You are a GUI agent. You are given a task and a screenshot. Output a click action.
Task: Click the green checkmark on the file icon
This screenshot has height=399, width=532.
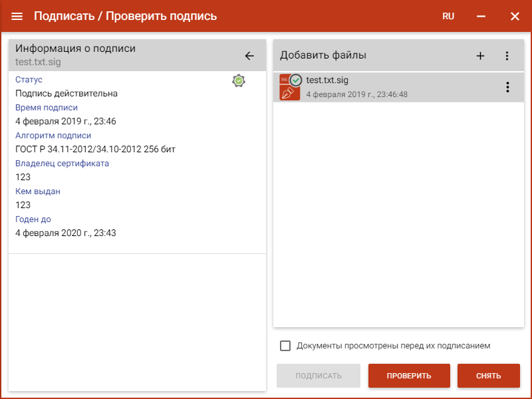pyautogui.click(x=296, y=80)
